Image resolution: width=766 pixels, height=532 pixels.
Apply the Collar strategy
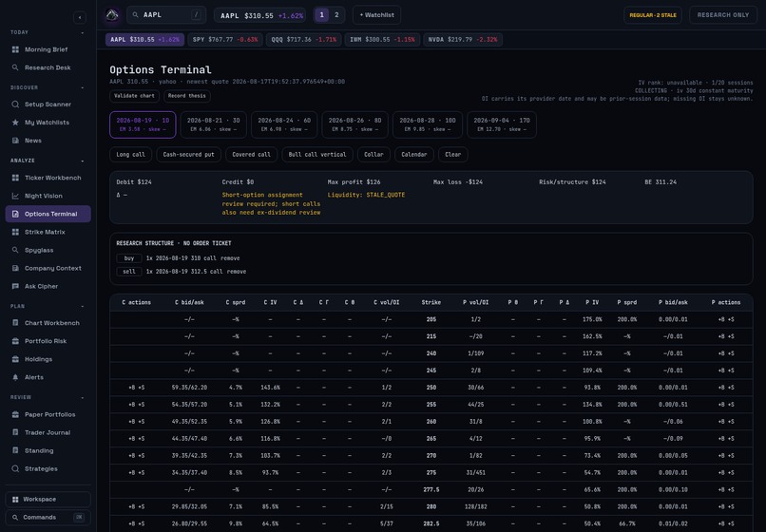coord(373,154)
